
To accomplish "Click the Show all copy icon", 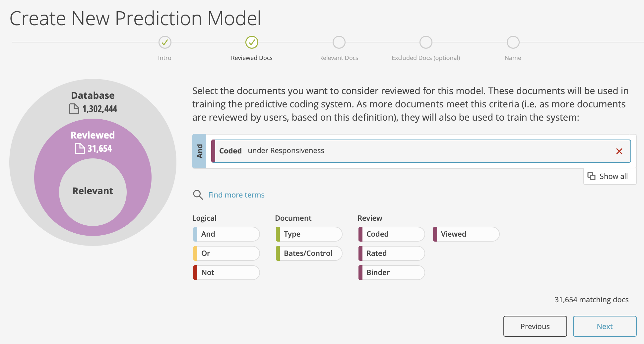I will pos(591,176).
